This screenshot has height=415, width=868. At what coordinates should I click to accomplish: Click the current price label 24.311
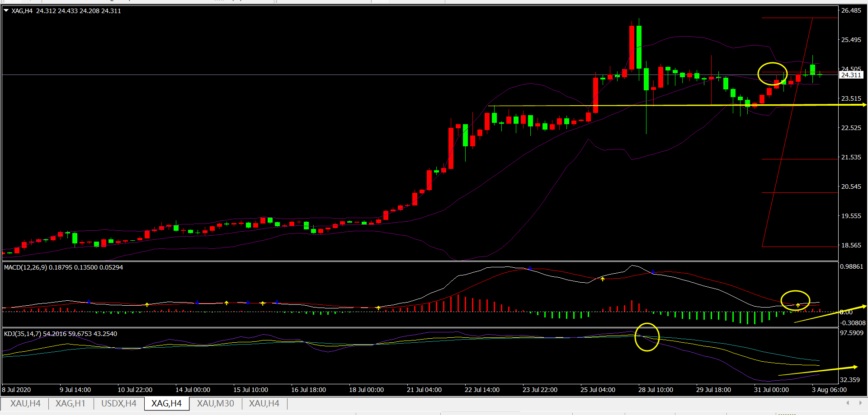point(851,75)
